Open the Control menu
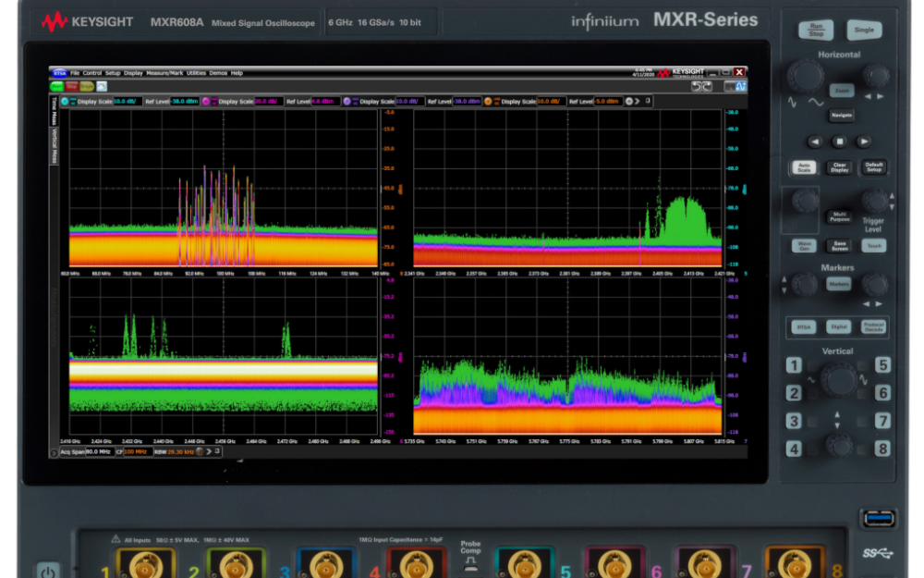924x578 pixels. (x=91, y=73)
